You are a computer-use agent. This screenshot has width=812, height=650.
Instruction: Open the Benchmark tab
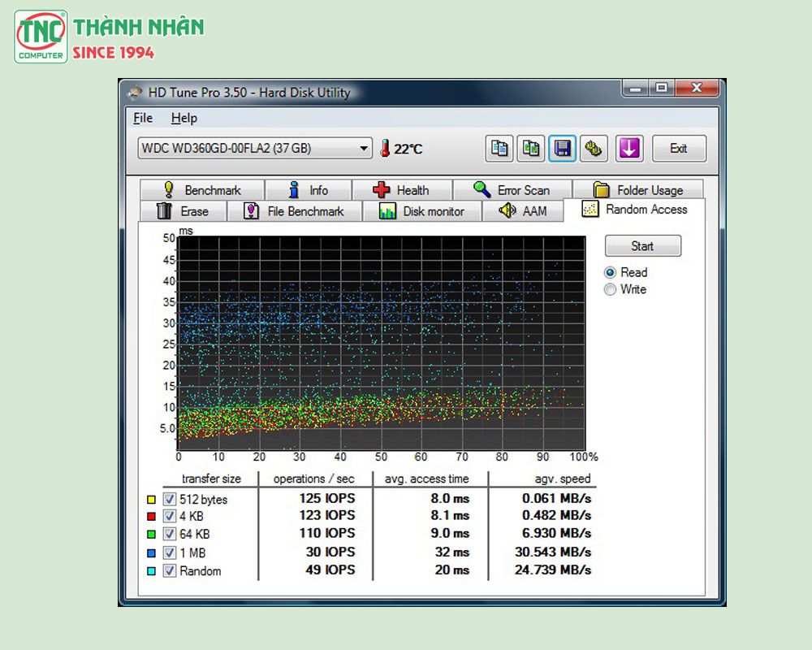[202, 190]
